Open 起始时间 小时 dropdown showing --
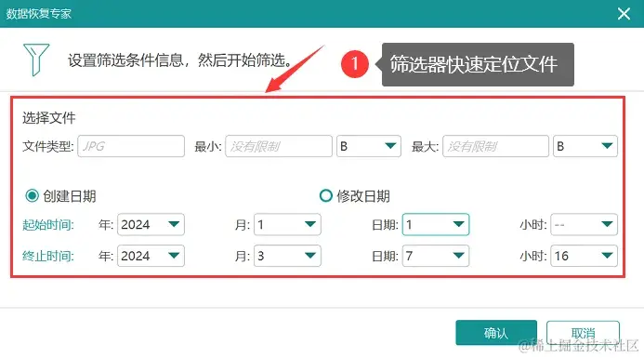This screenshot has height=358, width=644. 584,224
